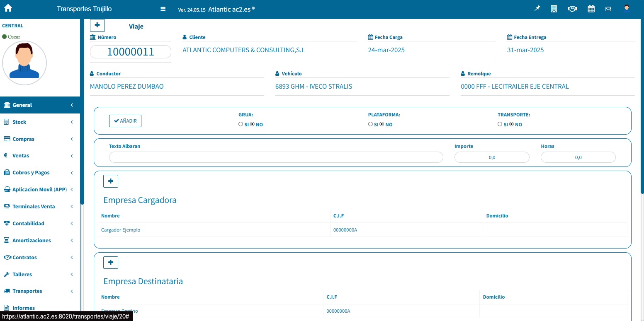Select SI for GRUA
This screenshot has width=644, height=321.
241,124
